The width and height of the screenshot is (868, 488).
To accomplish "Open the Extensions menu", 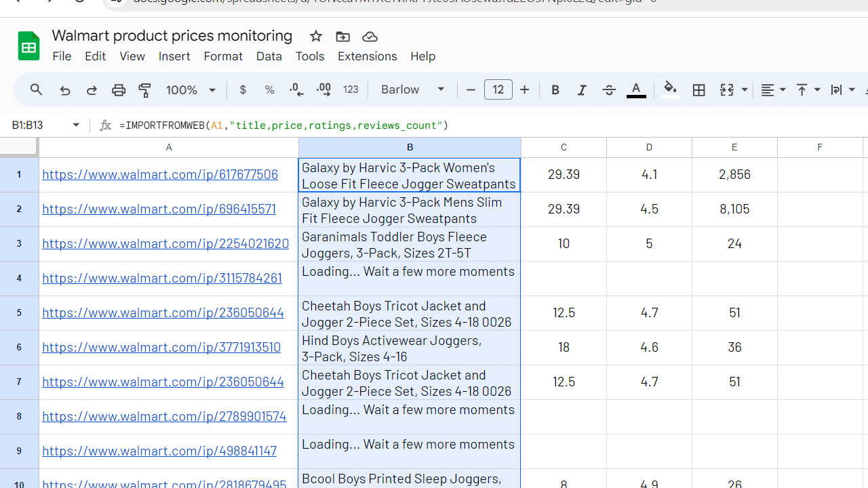I will click(367, 56).
